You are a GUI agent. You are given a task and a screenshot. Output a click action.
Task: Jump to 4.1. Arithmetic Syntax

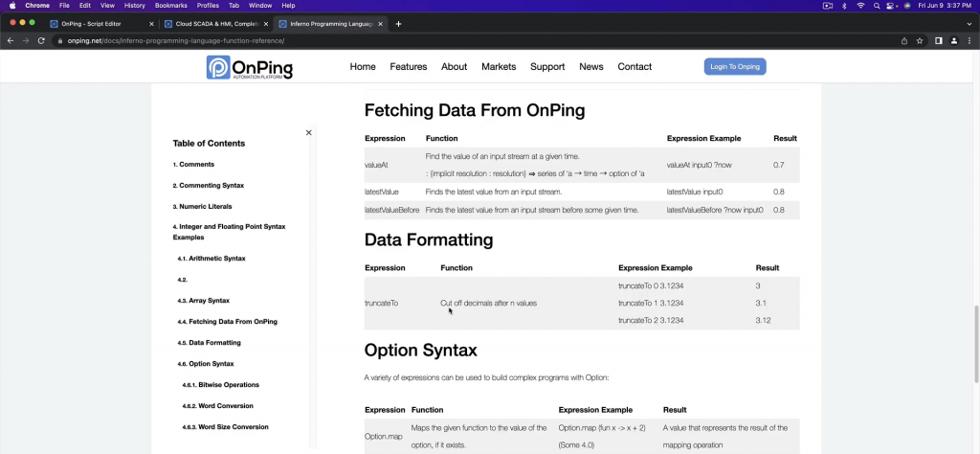pos(212,259)
